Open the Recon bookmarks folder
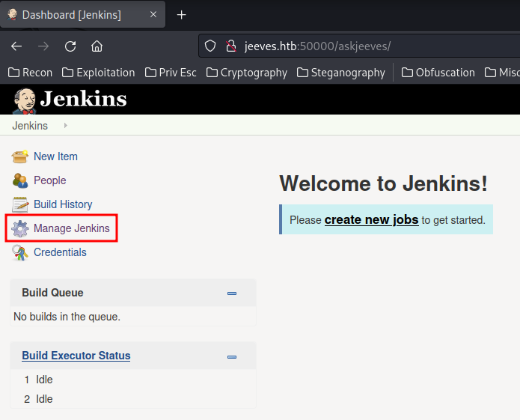Viewport: 520px width, 420px height. coord(30,73)
